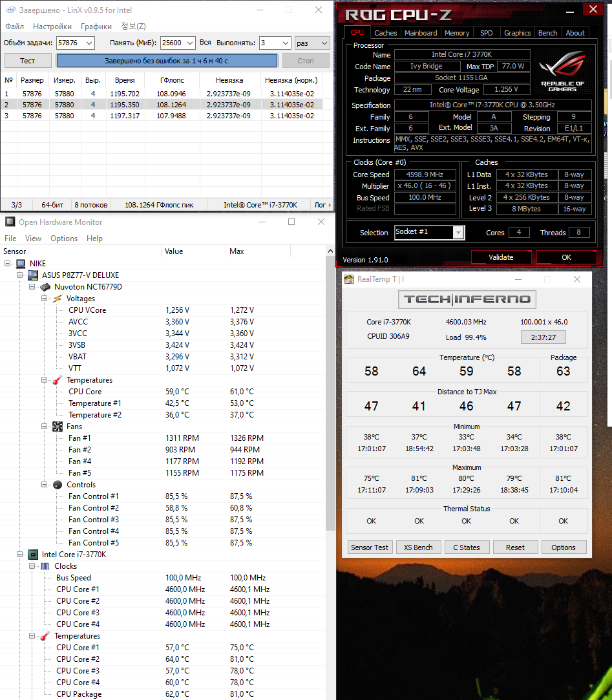Switch to the Bench tab in CPU-Z
The height and width of the screenshot is (700, 612).
click(548, 33)
